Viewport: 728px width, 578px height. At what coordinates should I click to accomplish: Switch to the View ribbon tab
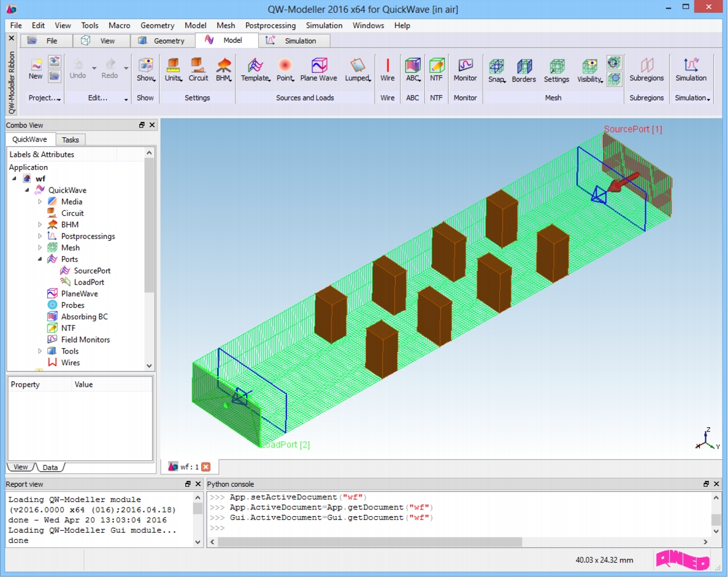click(101, 41)
